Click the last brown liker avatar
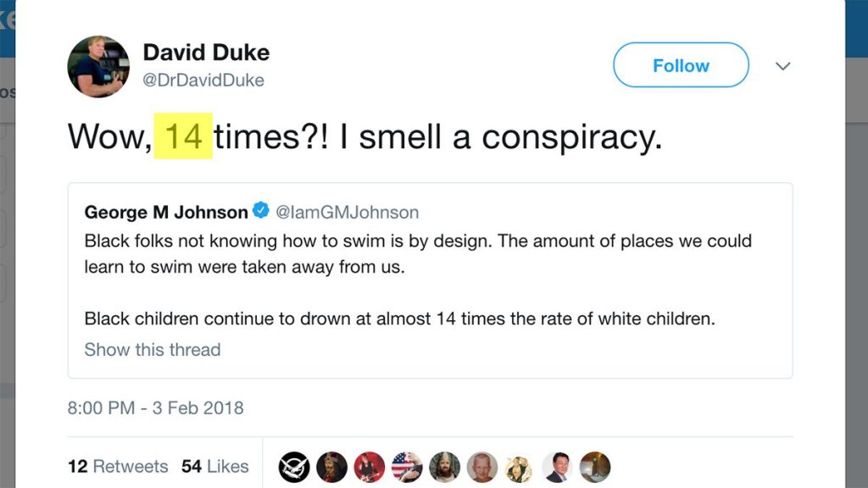Image resolution: width=868 pixels, height=488 pixels. tap(595, 467)
